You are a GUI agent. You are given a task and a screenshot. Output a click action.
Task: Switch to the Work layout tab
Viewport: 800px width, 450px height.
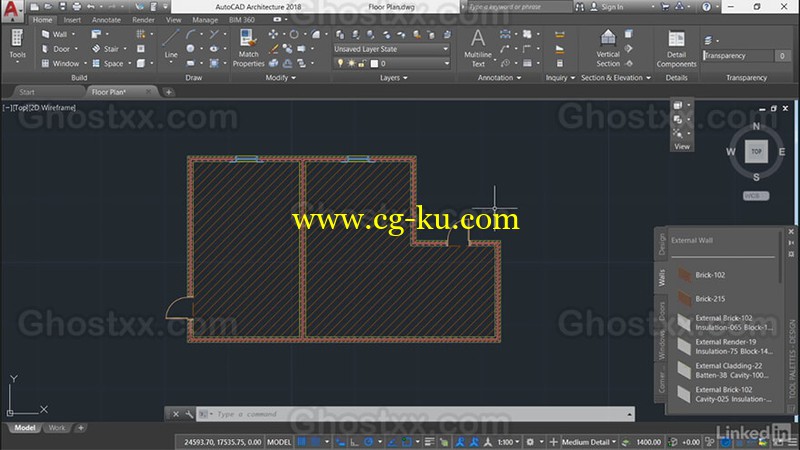tap(57, 428)
